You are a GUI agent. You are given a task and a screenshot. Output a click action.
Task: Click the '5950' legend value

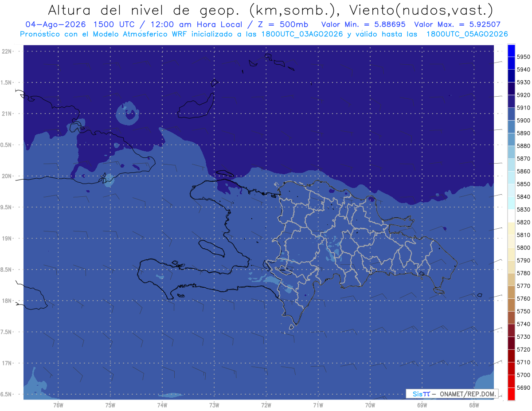pos(524,57)
